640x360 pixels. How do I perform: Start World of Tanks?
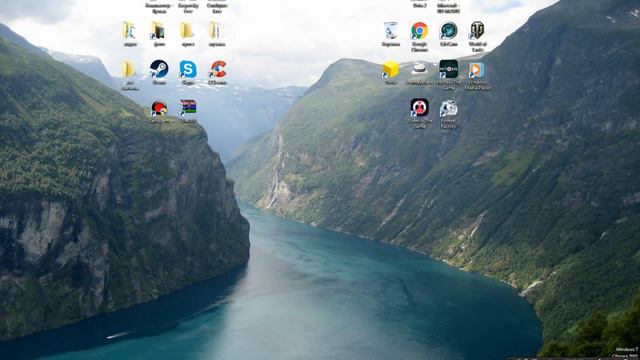click(x=477, y=31)
